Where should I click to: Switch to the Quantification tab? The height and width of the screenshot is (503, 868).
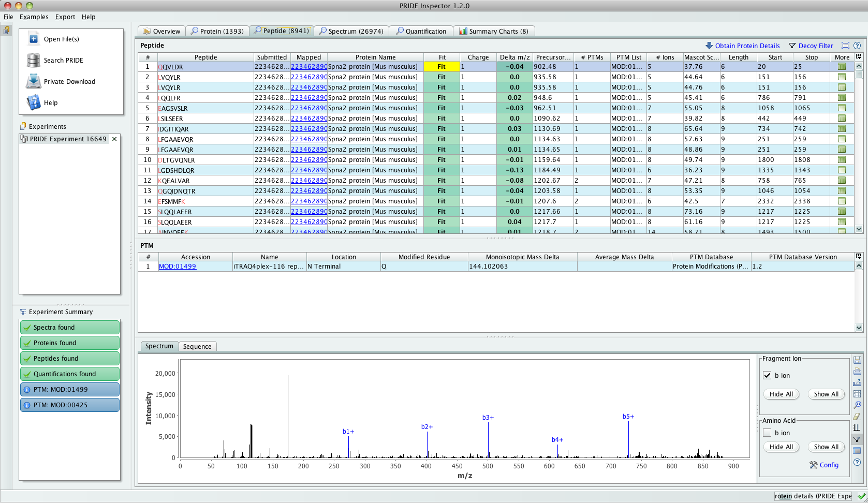pyautogui.click(x=421, y=31)
